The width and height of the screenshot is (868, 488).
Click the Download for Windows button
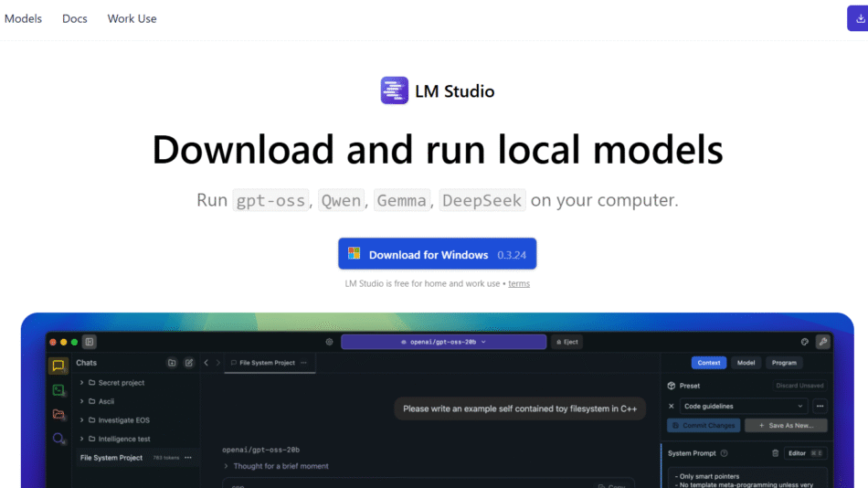[437, 254]
